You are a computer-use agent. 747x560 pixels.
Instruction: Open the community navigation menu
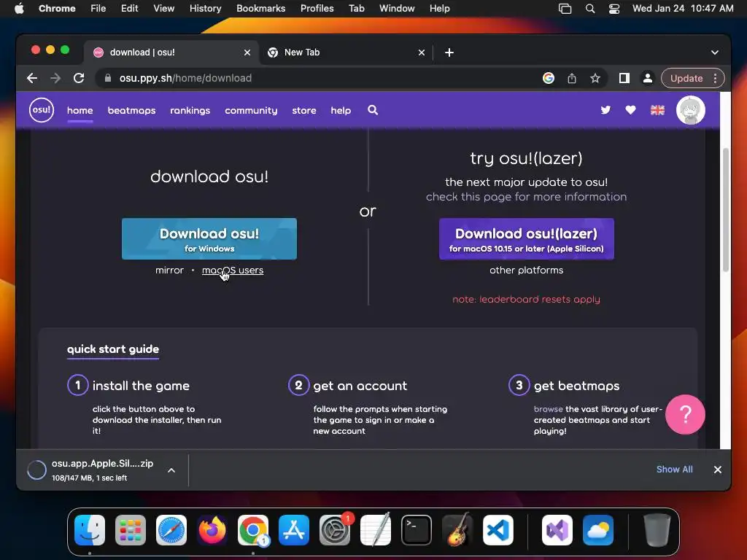point(251,111)
